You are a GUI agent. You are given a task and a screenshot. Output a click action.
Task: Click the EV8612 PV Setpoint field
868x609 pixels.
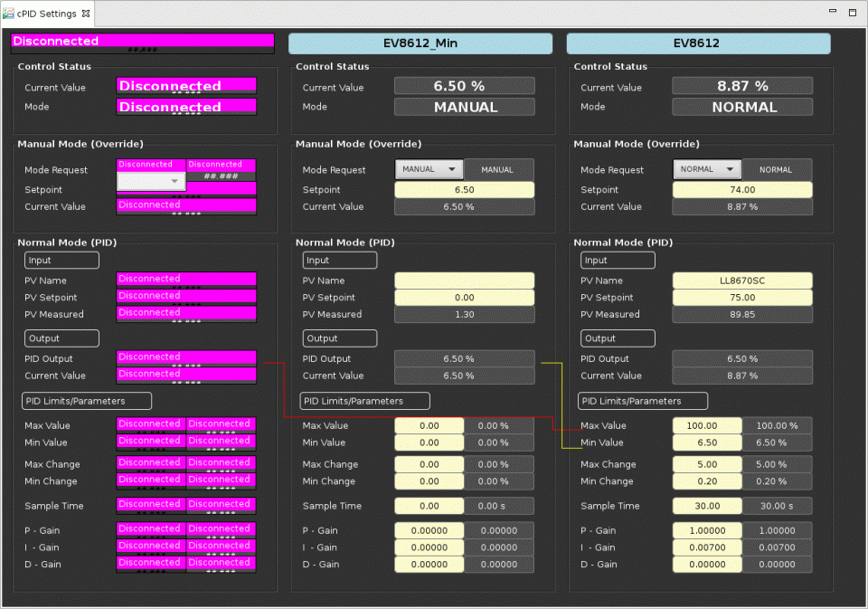tap(742, 298)
